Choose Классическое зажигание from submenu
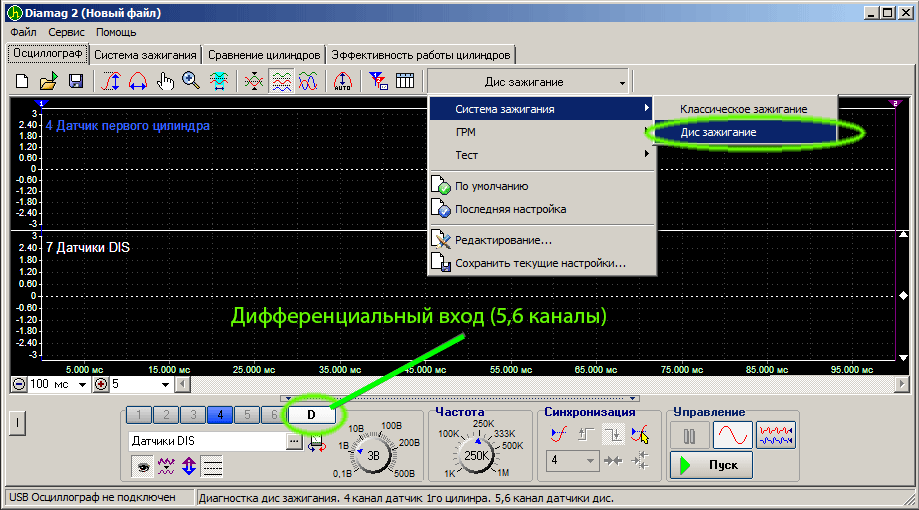This screenshot has width=919, height=510. (x=744, y=109)
